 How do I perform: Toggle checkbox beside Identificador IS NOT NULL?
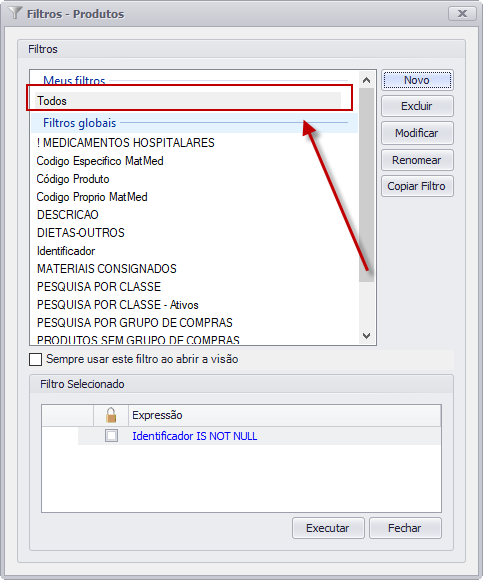click(x=111, y=436)
